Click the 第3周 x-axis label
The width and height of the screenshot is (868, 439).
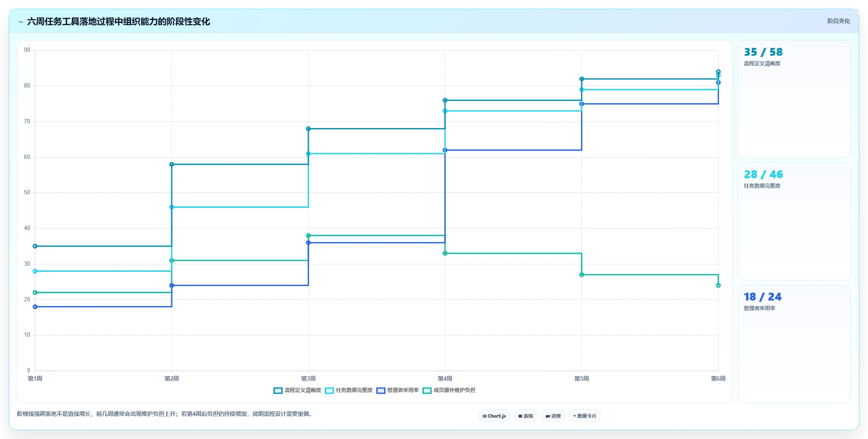(308, 378)
